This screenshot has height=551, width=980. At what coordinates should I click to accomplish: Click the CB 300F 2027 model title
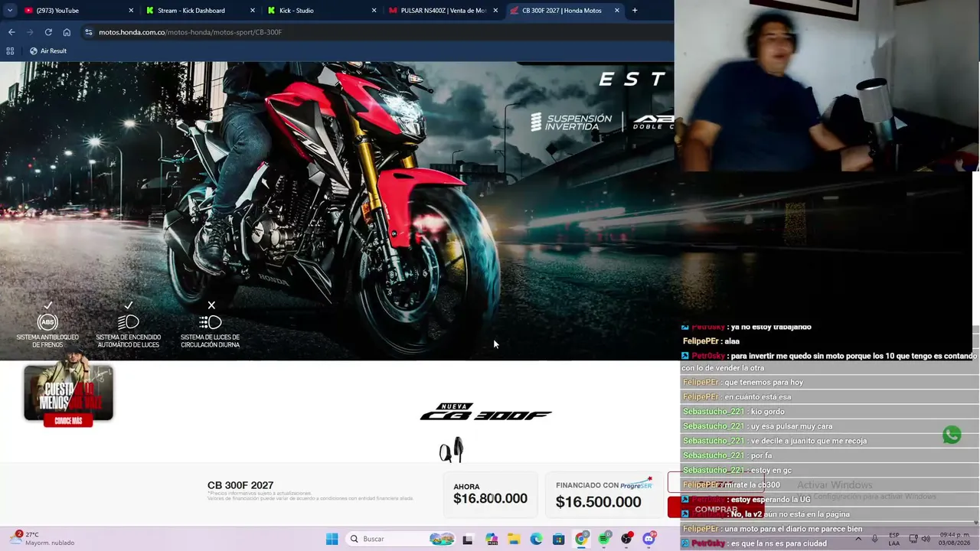(x=240, y=485)
